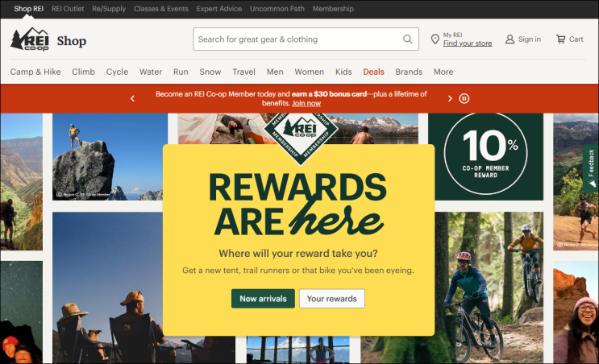
Task: Pause the banner carousel
Action: click(464, 98)
